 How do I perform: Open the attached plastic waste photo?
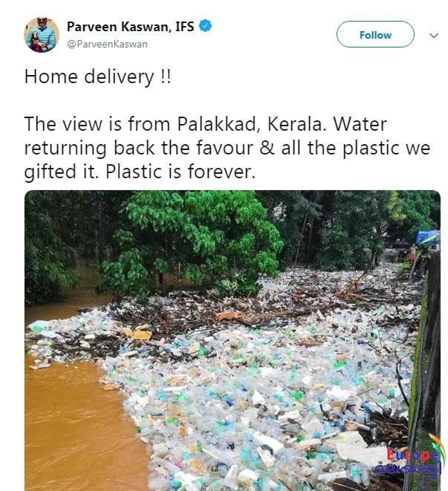point(233,340)
